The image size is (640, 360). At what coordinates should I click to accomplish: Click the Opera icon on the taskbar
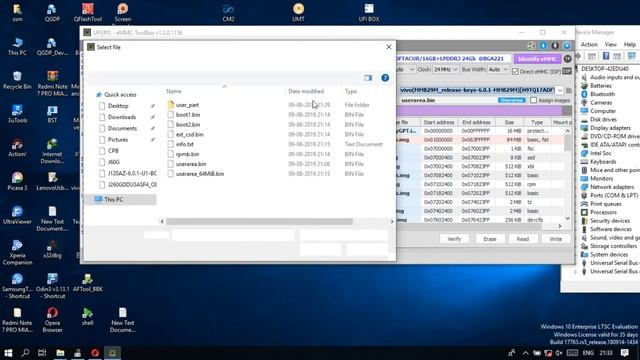coord(95,353)
